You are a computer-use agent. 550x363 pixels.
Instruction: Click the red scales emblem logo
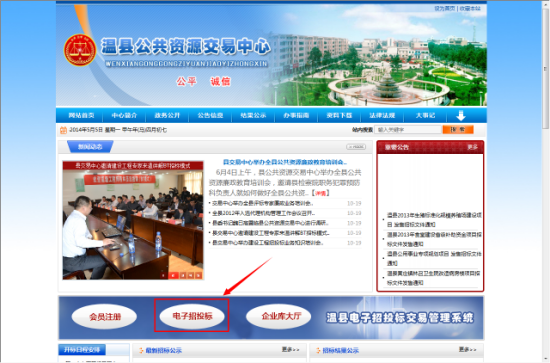pos(80,50)
